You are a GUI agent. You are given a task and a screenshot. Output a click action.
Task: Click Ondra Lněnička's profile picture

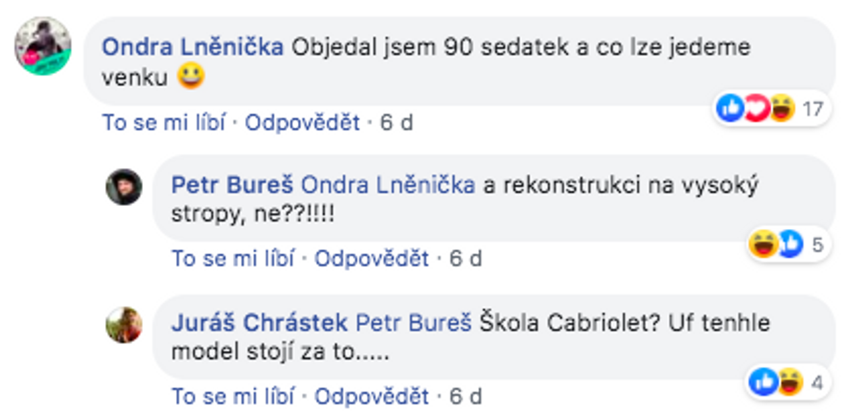43,46
